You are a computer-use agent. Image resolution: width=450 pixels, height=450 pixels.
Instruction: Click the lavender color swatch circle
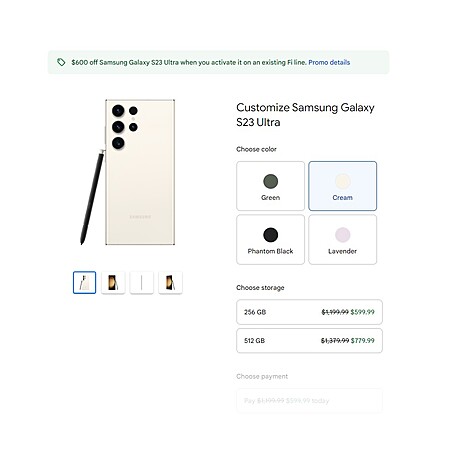(342, 235)
